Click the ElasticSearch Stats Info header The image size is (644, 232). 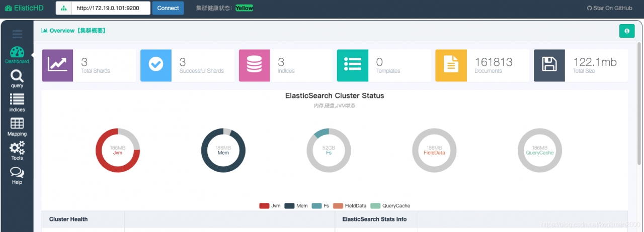click(x=374, y=219)
